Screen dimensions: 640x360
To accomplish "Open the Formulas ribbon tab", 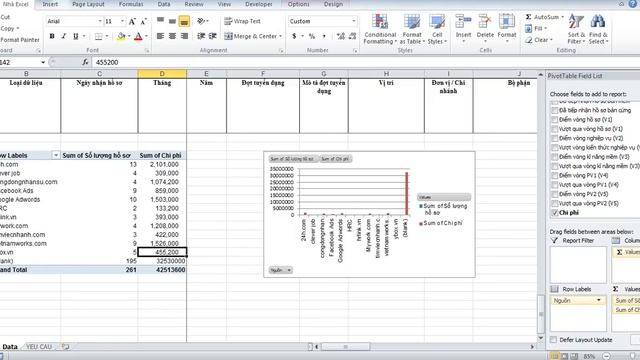I will tap(131, 4).
